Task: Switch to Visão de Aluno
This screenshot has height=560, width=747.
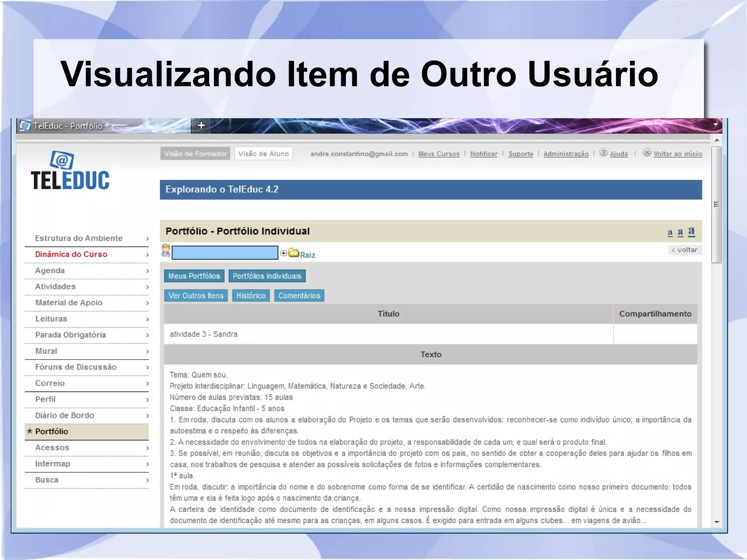Action: point(263,153)
